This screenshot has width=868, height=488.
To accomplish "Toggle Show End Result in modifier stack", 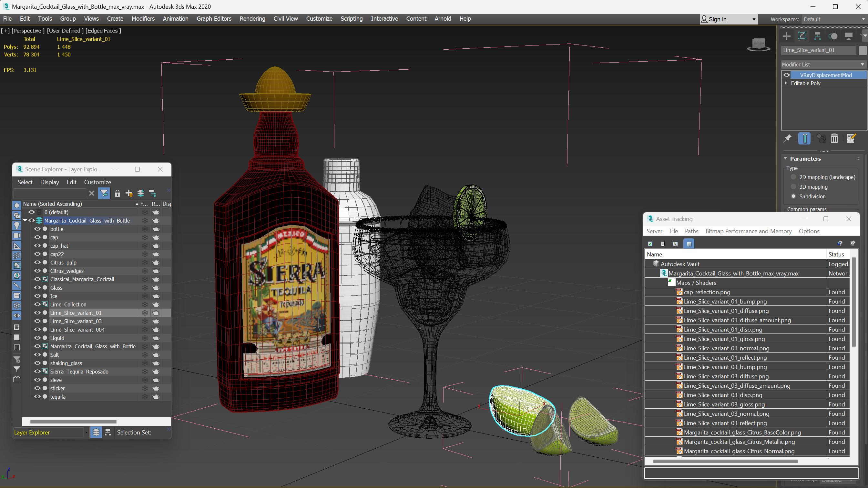I will pyautogui.click(x=804, y=138).
